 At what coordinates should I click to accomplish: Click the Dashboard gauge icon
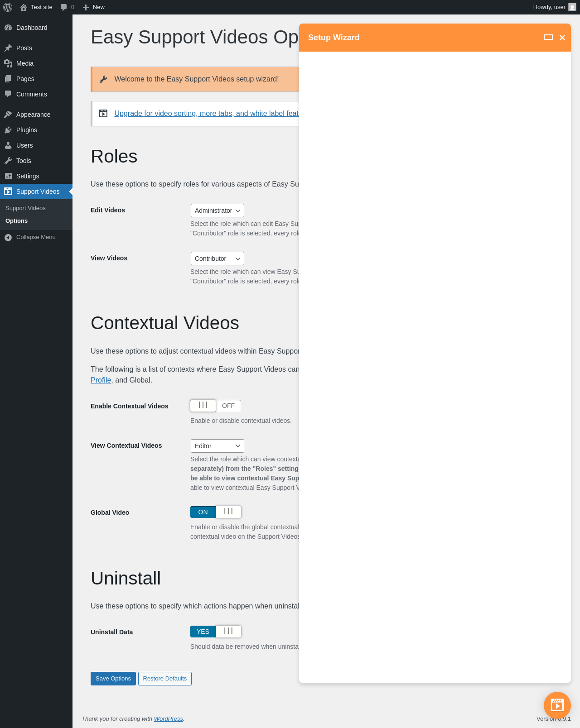[x=8, y=28]
